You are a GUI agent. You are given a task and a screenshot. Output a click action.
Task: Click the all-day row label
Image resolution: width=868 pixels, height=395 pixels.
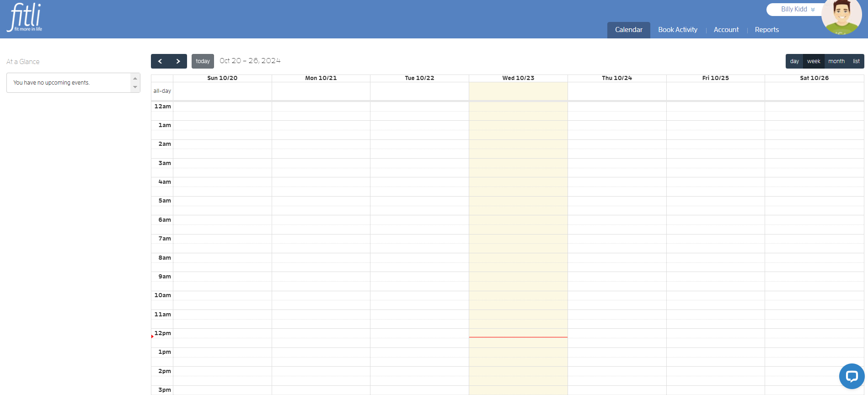tap(162, 91)
